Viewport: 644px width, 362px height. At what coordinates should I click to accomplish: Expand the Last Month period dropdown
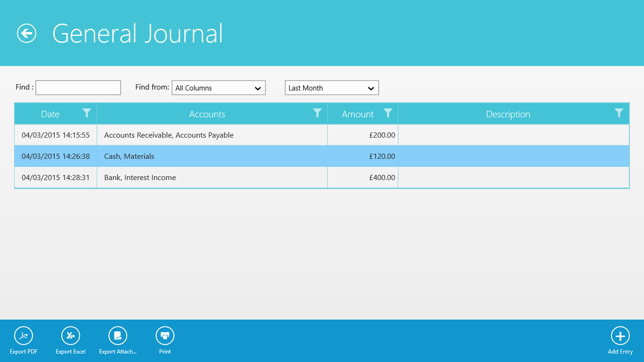point(331,88)
